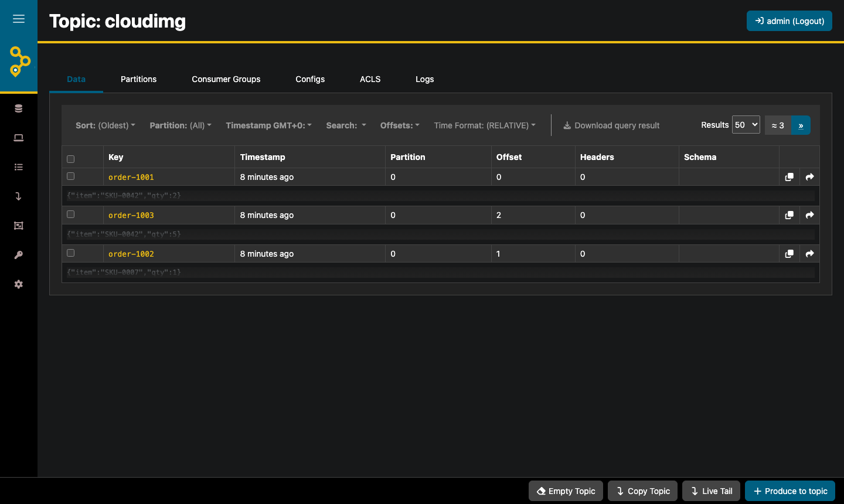844x504 pixels.
Task: Open the key icon in sidebar
Action: pyautogui.click(x=19, y=255)
